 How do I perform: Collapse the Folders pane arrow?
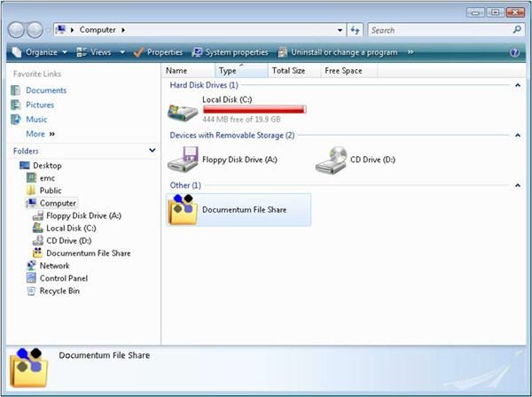(153, 150)
